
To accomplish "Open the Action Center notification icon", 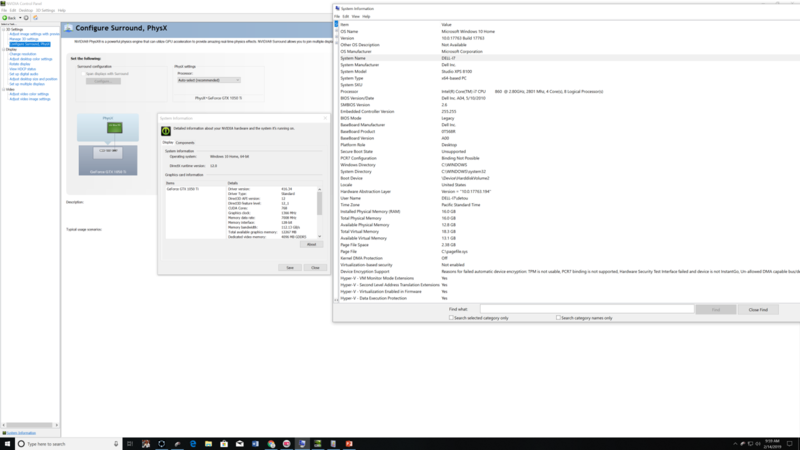I will (x=790, y=444).
